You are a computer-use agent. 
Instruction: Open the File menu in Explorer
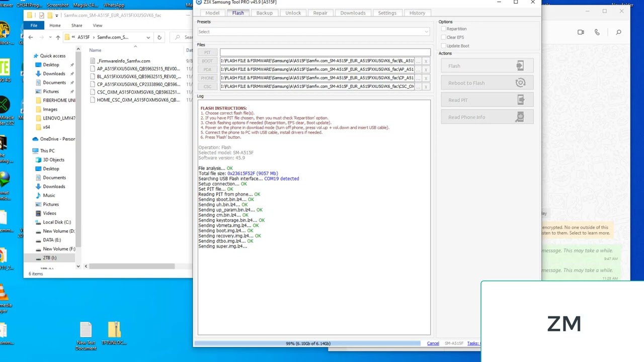point(34,25)
